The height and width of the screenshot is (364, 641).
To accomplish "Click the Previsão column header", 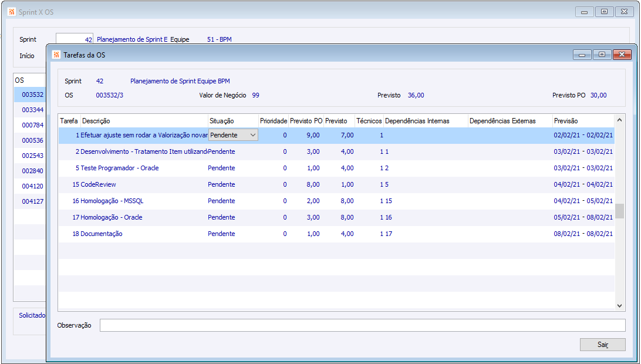I will [583, 121].
